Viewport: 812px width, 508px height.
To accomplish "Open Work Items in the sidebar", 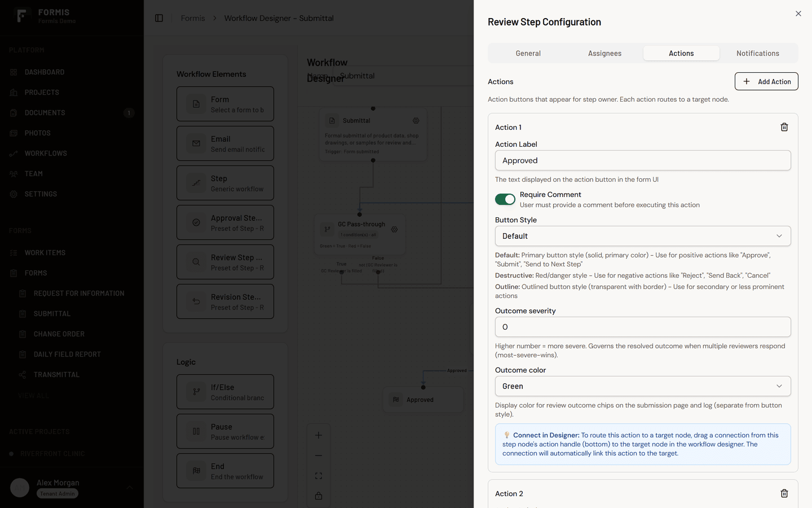I will (x=72, y=253).
